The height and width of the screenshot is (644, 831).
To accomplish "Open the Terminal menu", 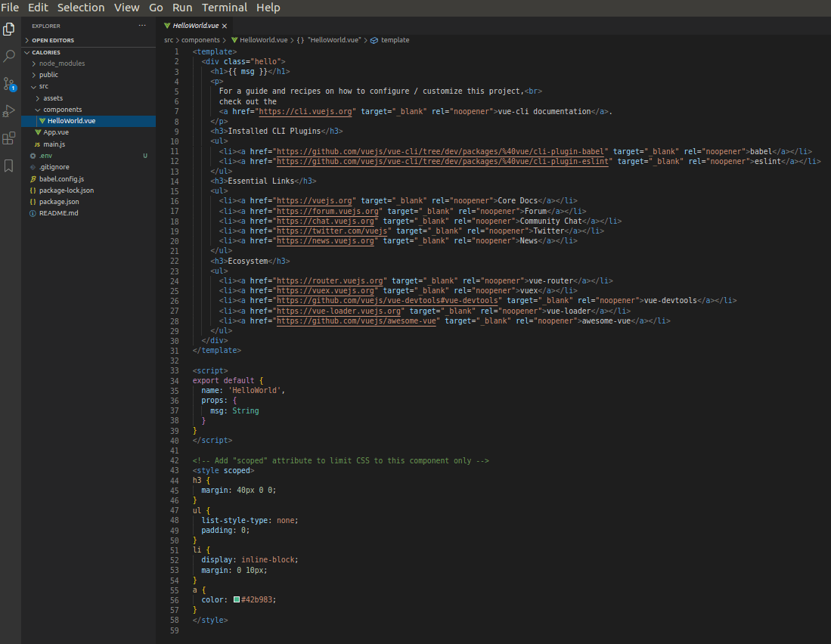I will click(x=224, y=8).
